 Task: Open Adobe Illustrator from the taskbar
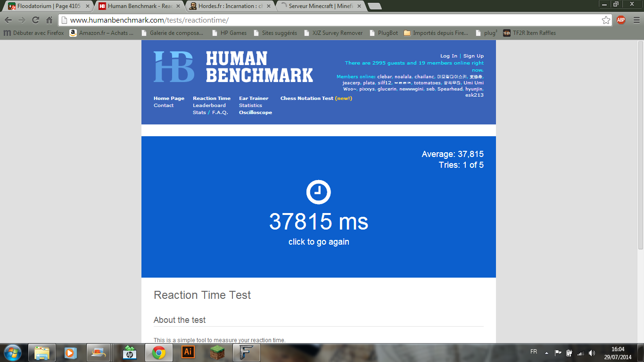pyautogui.click(x=188, y=352)
